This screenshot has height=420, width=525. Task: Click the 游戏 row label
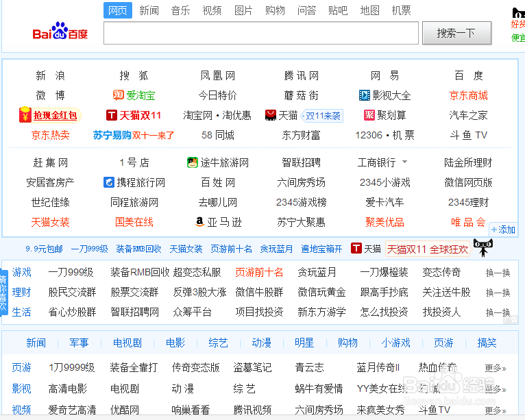point(21,273)
